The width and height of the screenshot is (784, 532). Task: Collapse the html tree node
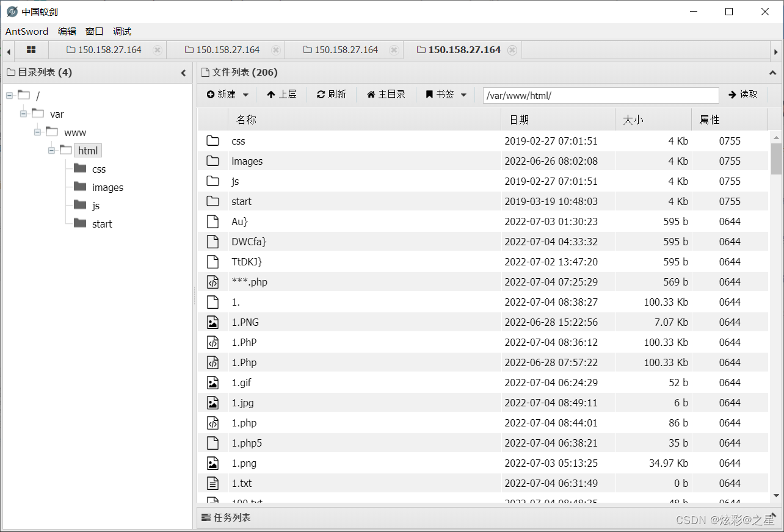[52, 151]
